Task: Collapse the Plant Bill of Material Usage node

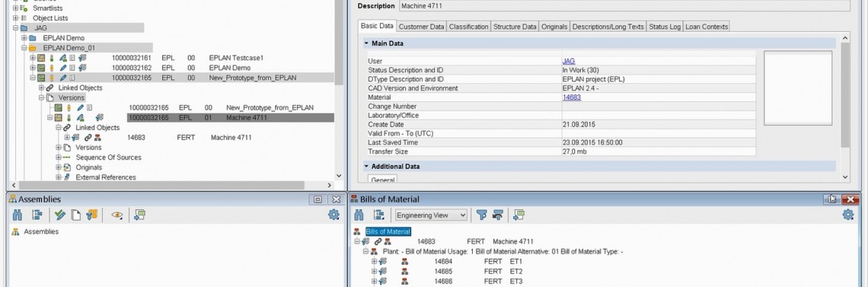Action: [x=366, y=252]
